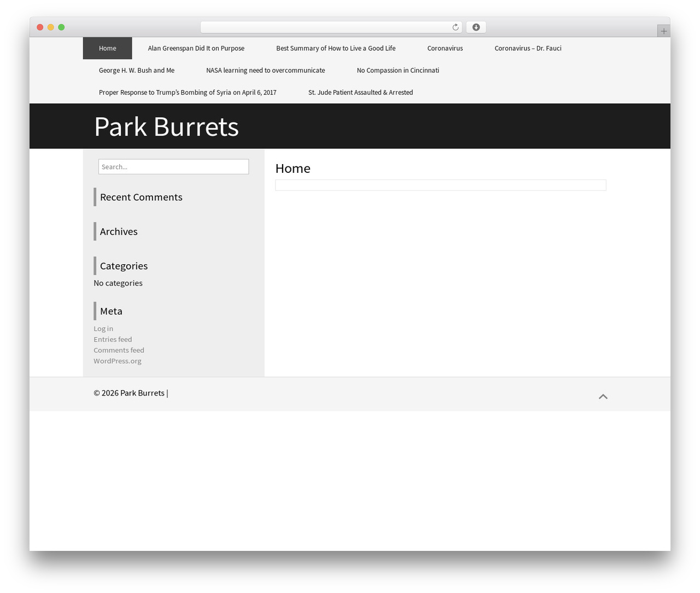Screen dimensions: 700x593
Task: Open Alan Greenspan Did It on Purpose
Action: pyautogui.click(x=196, y=48)
